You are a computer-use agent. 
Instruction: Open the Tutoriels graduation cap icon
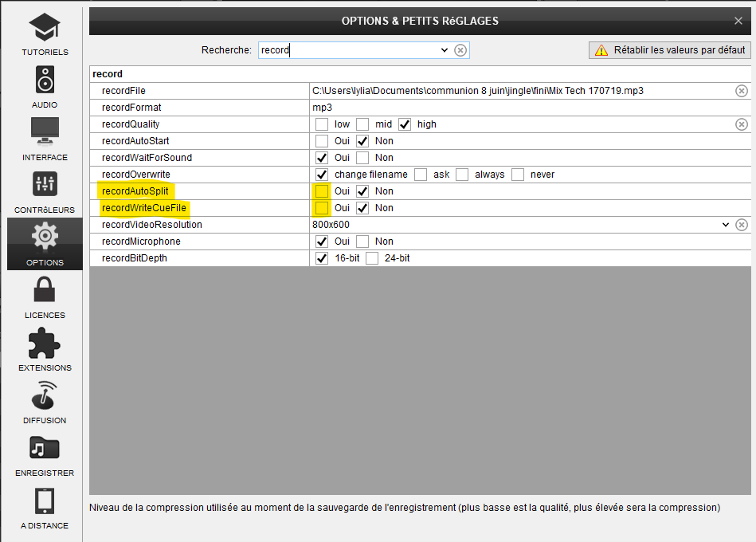point(45,29)
